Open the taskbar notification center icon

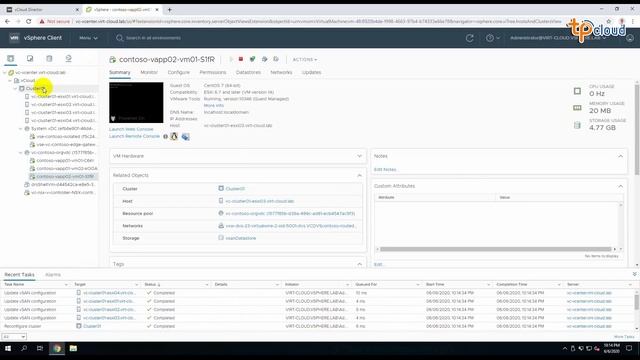click(629, 348)
